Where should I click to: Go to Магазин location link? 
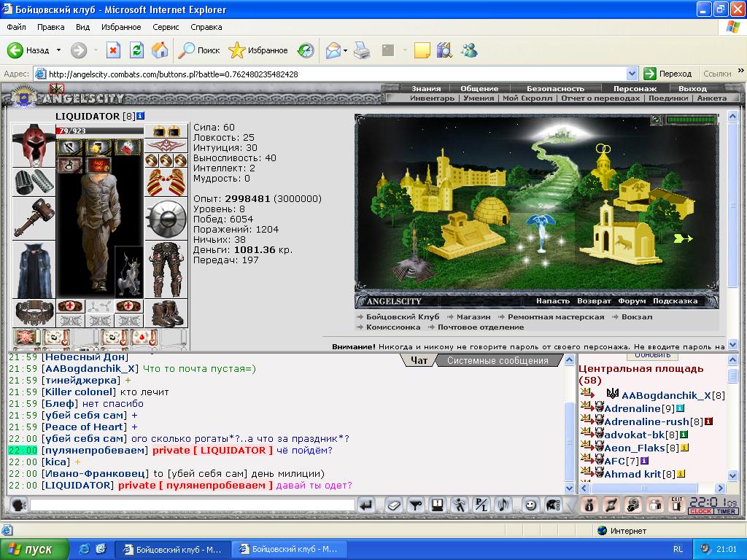pyautogui.click(x=473, y=316)
